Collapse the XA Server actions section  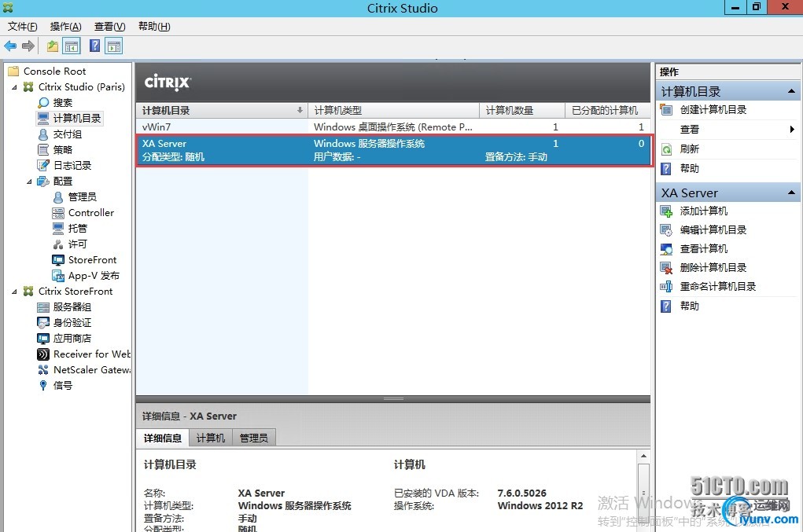(x=791, y=193)
